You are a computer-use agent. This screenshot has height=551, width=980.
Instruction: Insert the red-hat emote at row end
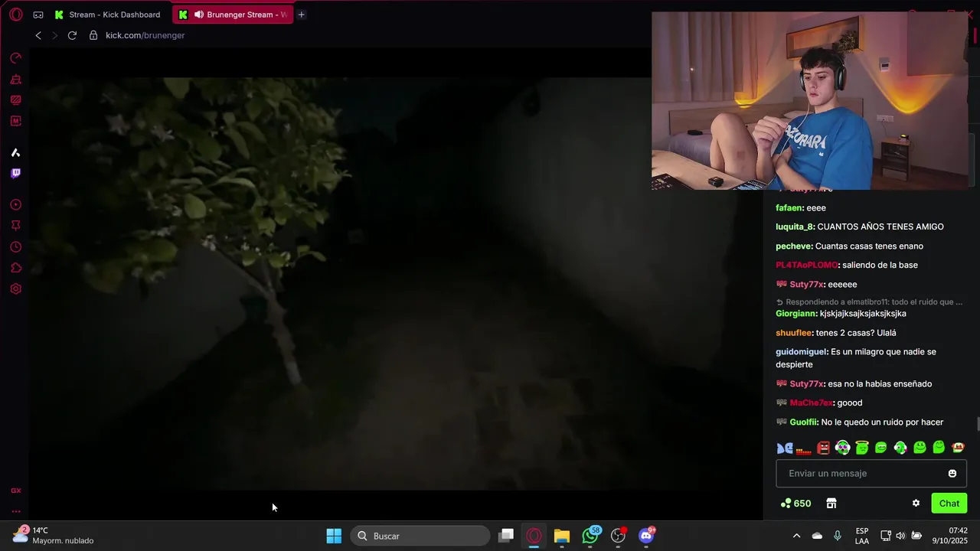pyautogui.click(x=958, y=448)
